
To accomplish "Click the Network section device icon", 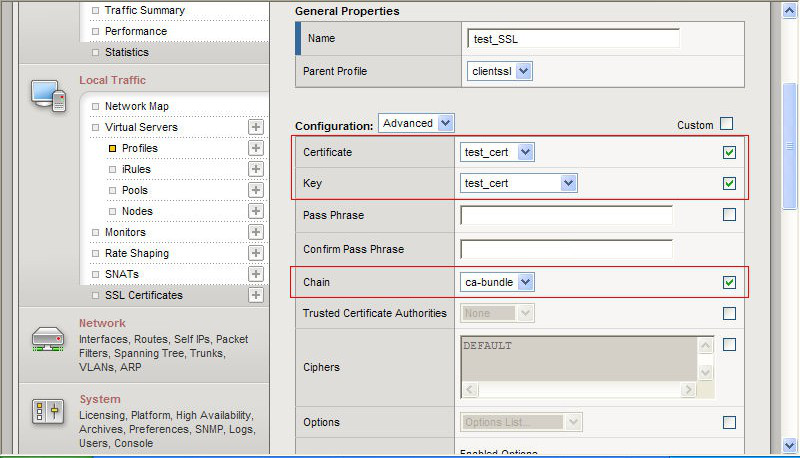I will pyautogui.click(x=48, y=340).
